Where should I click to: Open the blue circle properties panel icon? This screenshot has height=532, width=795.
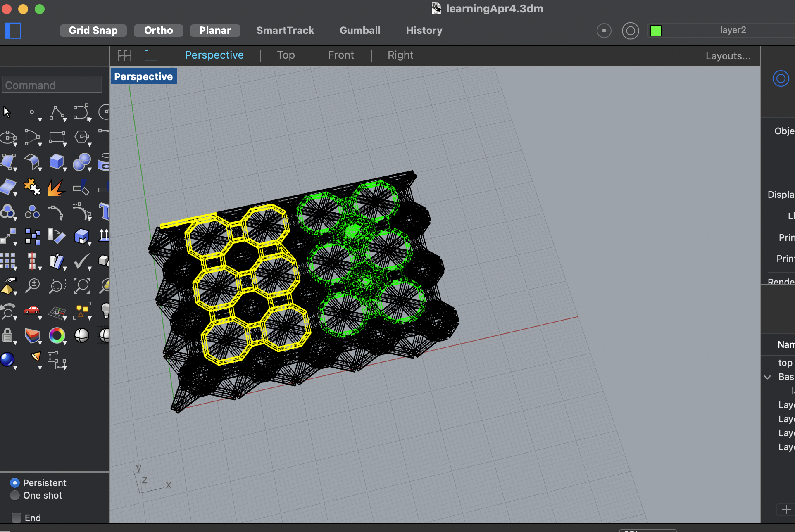pos(781,78)
